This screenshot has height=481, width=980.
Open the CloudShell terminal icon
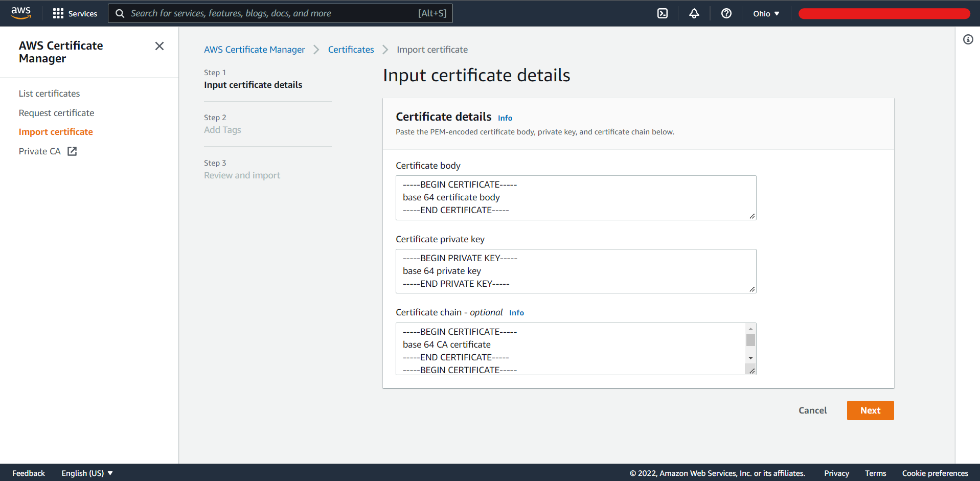click(x=663, y=13)
